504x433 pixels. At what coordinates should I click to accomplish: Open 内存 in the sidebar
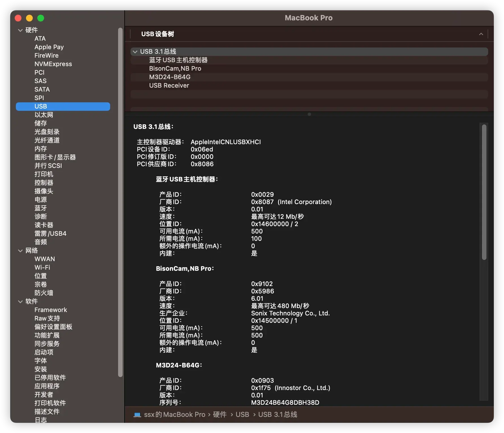(x=41, y=149)
